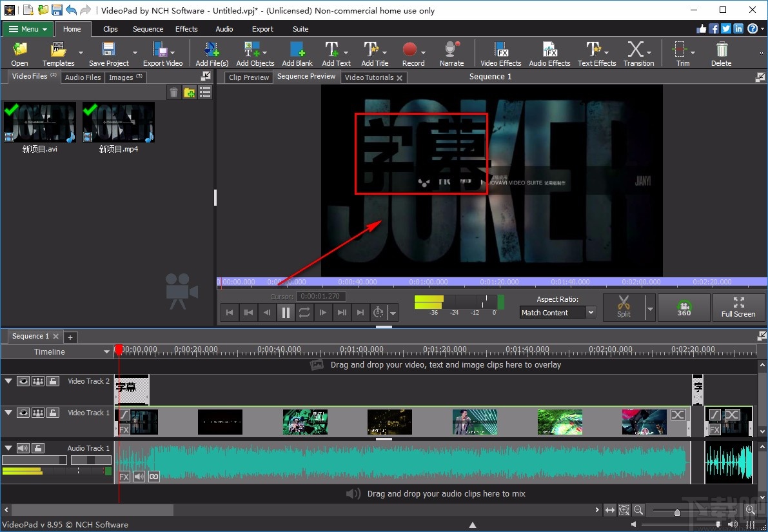Image resolution: width=768 pixels, height=532 pixels.
Task: Switch to the Clip Preview tab
Action: click(x=249, y=77)
